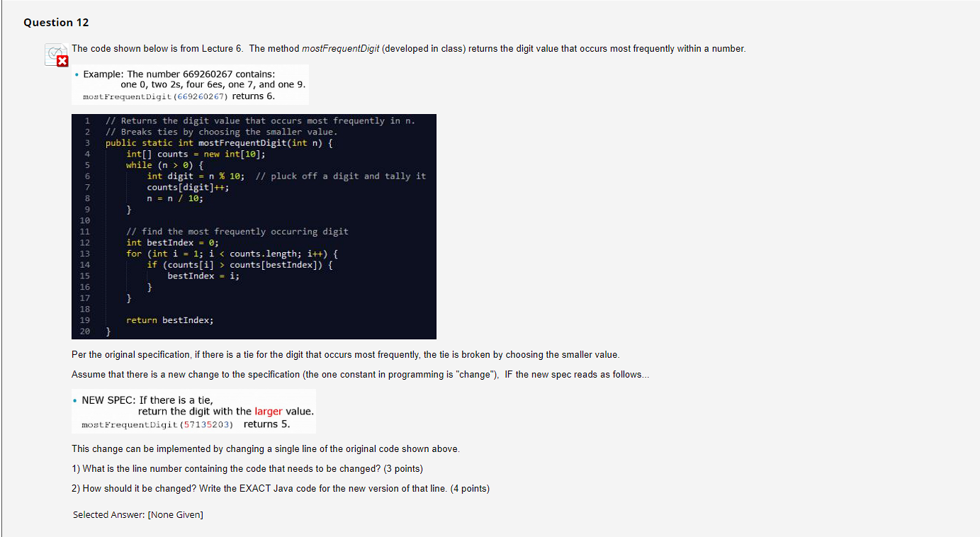
Task: Click the red word "larger"
Action: click(x=269, y=412)
